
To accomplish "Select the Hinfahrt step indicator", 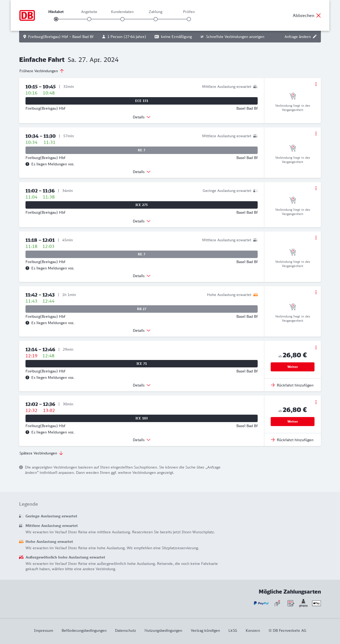I will (56, 19).
